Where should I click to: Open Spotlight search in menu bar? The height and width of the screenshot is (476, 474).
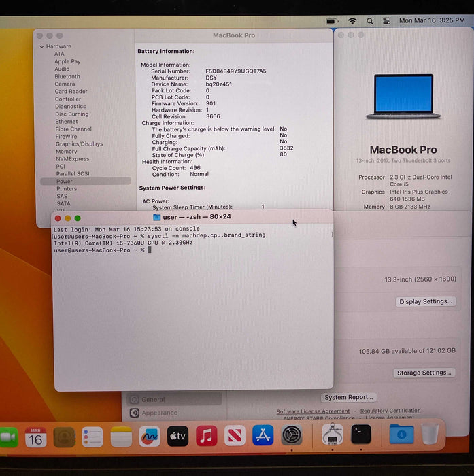point(369,21)
